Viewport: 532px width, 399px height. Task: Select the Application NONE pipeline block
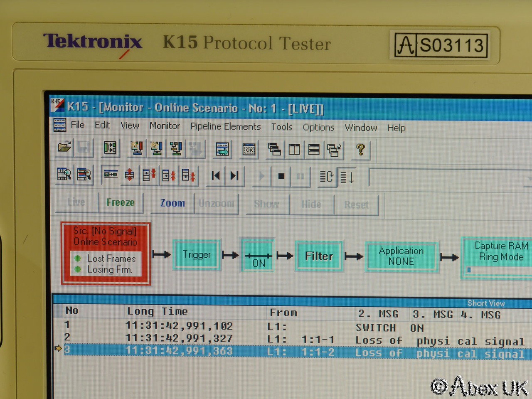click(x=401, y=257)
